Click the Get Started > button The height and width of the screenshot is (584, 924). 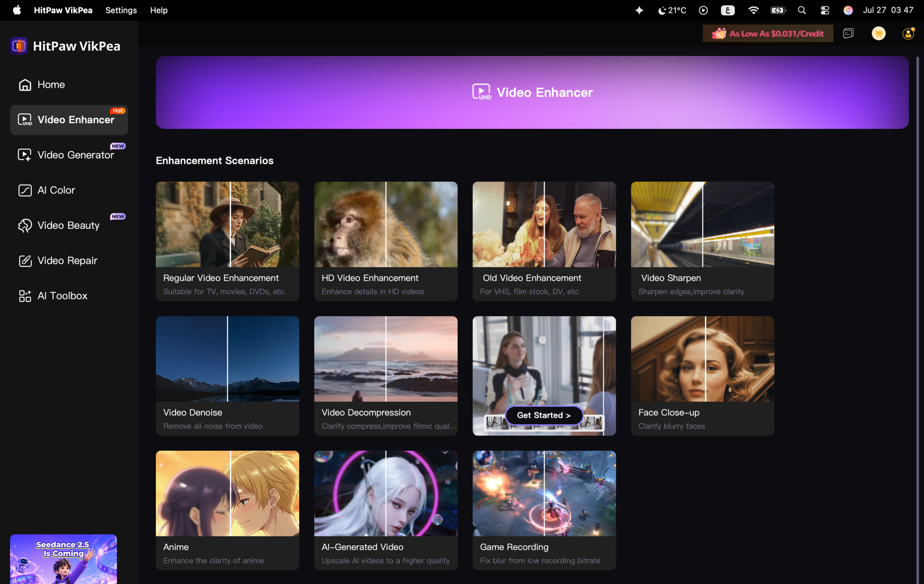(544, 415)
